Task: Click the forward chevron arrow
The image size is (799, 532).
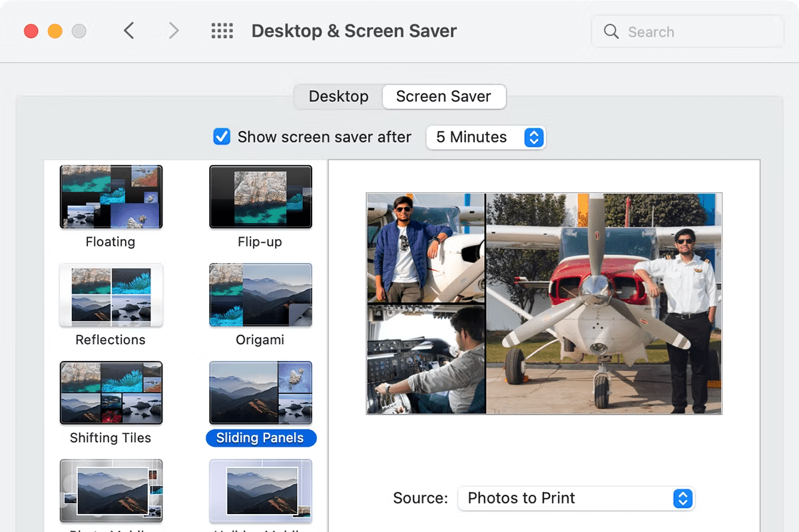Action: [173, 31]
